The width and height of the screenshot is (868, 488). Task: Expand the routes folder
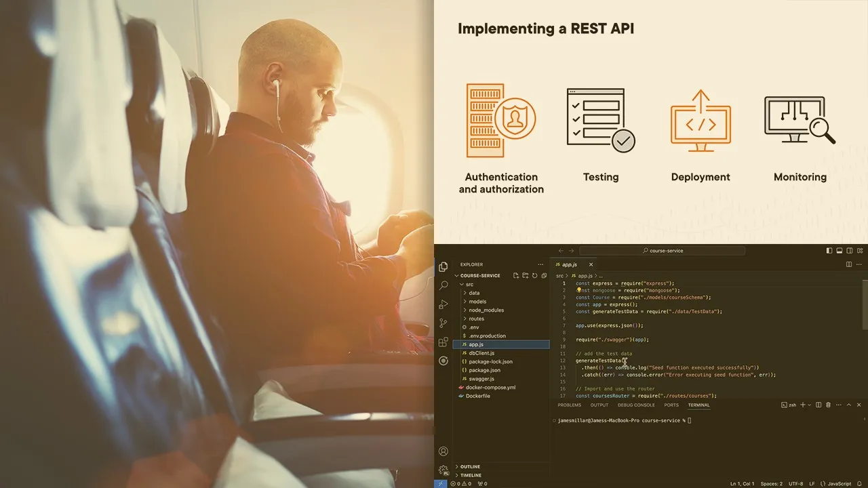(465, 319)
